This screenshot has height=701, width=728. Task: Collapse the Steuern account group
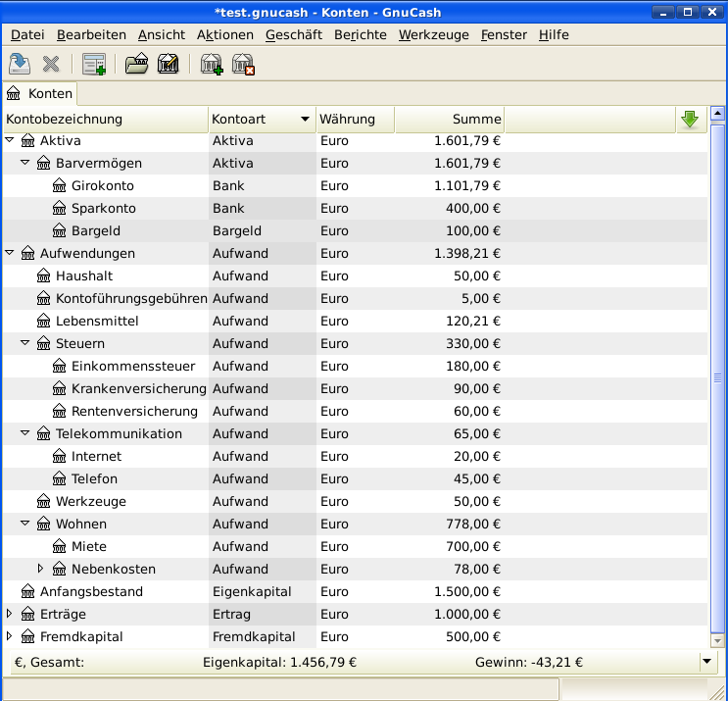pos(25,343)
